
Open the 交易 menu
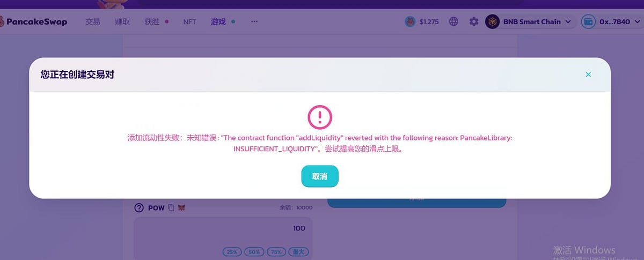pos(93,22)
